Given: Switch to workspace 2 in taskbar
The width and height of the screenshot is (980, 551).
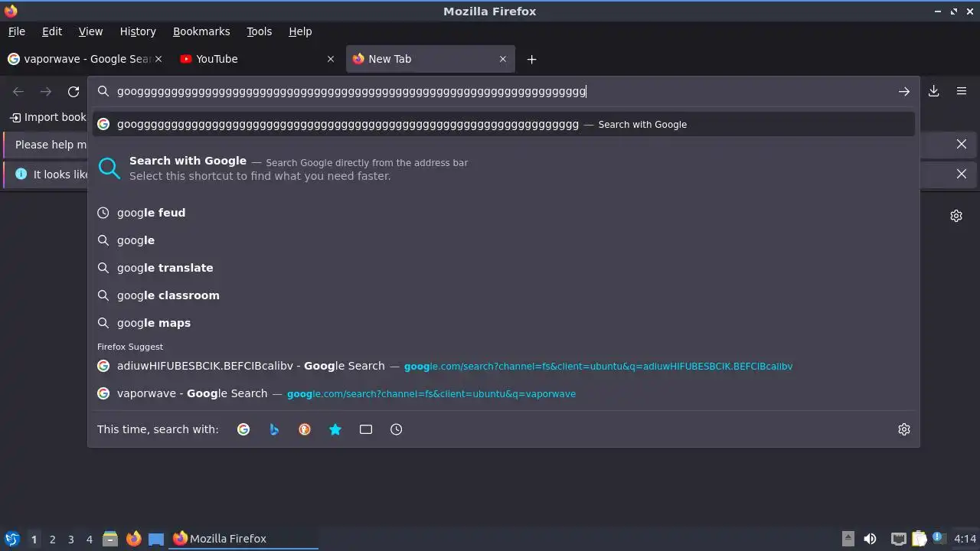Looking at the screenshot, I should point(52,540).
